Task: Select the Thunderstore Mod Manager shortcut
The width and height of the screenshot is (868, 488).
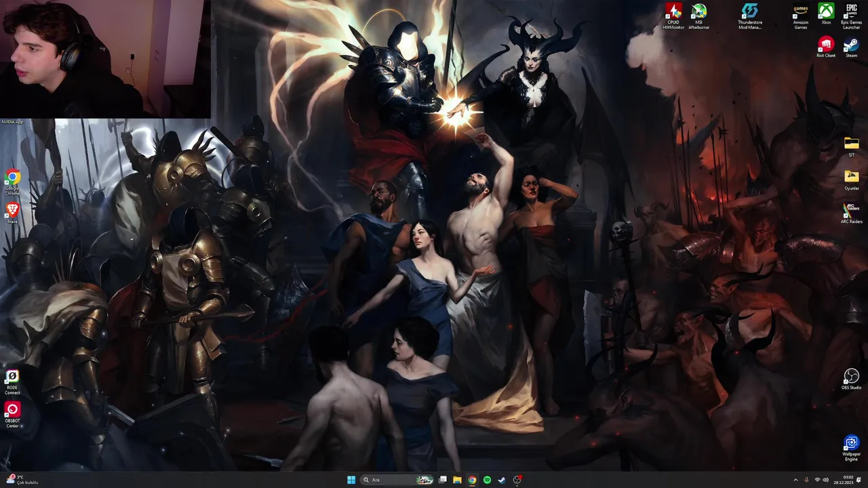Action: tap(750, 16)
